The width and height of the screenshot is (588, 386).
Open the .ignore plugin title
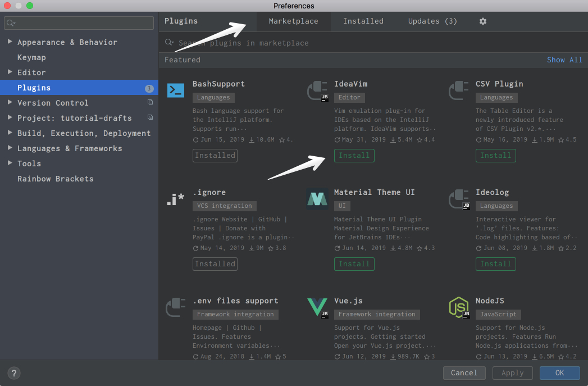pos(209,192)
